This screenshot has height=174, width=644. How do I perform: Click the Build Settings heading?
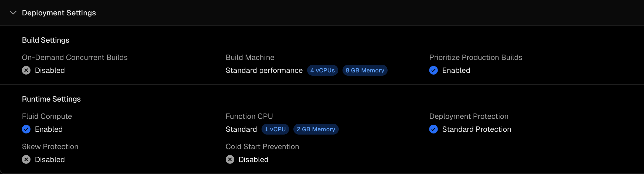46,40
